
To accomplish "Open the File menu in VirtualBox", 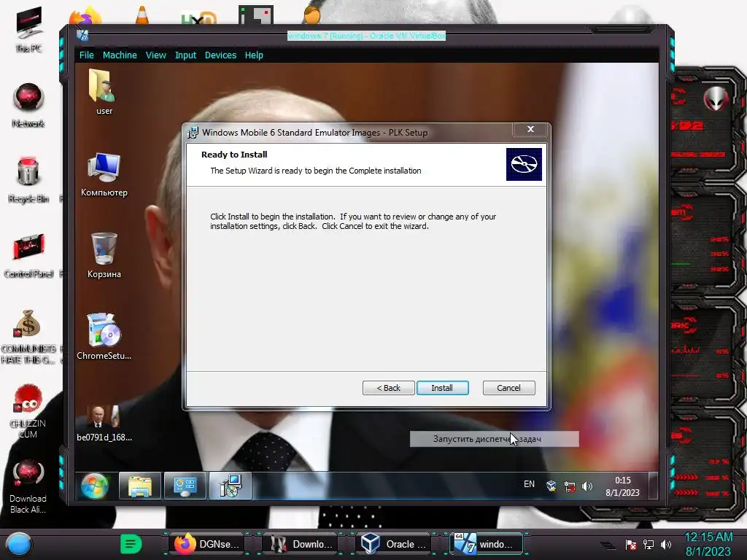I will (x=86, y=55).
